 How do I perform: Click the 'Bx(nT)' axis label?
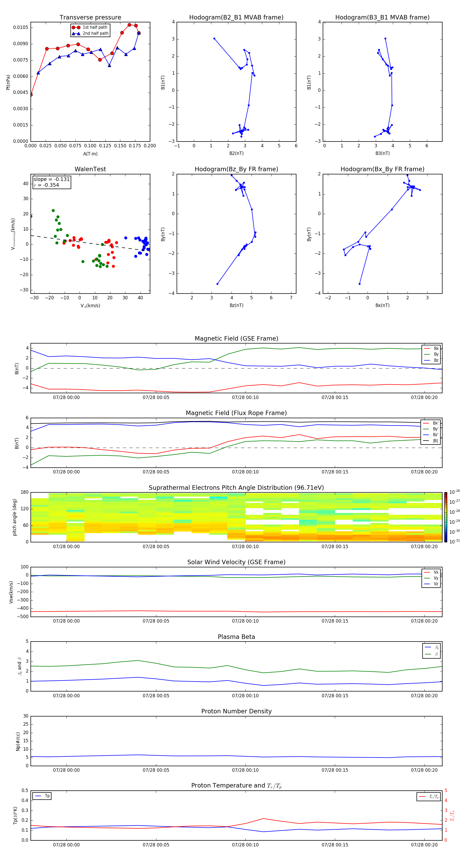(382, 305)
